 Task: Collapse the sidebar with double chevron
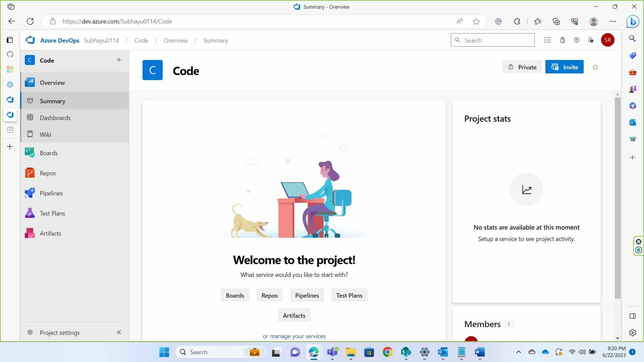119,332
